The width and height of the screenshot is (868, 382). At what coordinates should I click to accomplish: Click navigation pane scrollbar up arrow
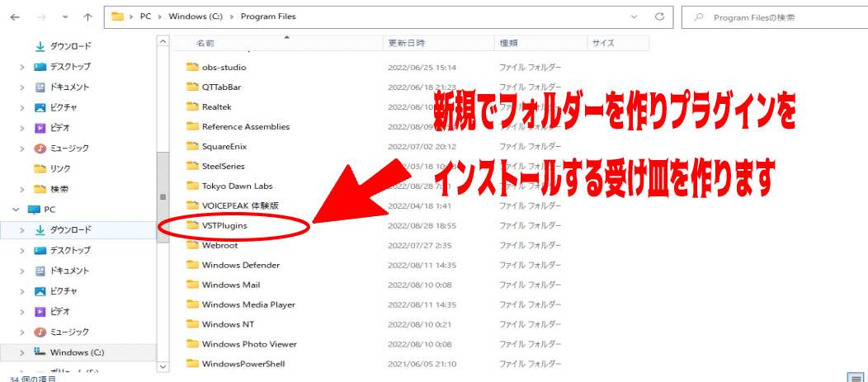click(163, 41)
